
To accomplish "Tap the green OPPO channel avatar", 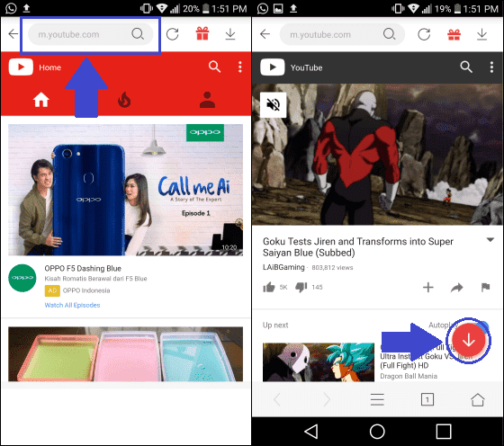I will tap(22, 278).
